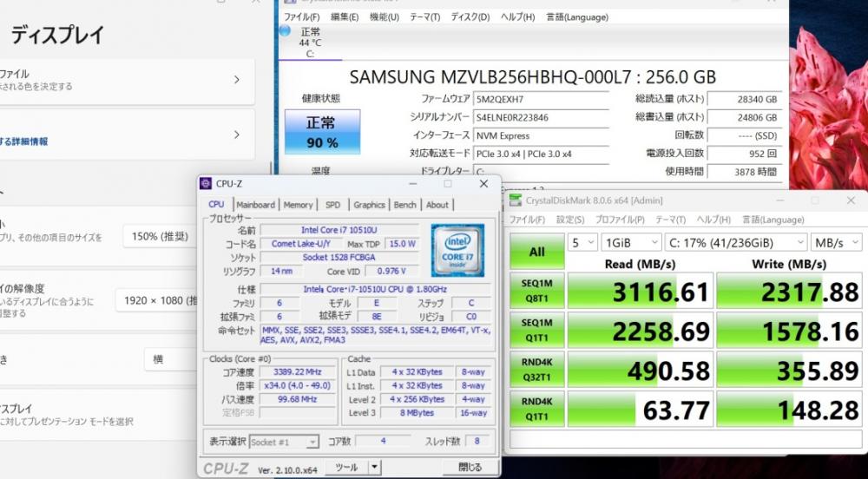Open 設定(S) menu in CrystalDiskMark
The image size is (868, 479).
pos(570,220)
